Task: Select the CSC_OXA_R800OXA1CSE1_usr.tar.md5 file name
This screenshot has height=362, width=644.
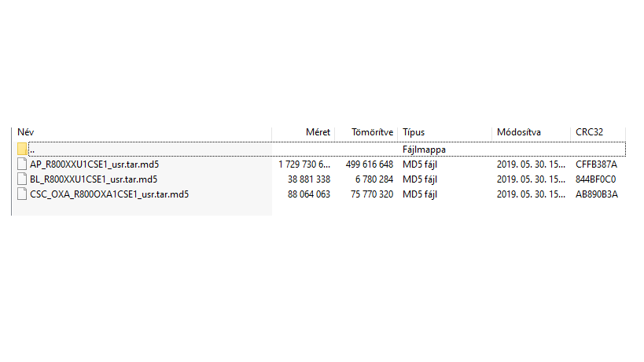Action: [x=109, y=194]
